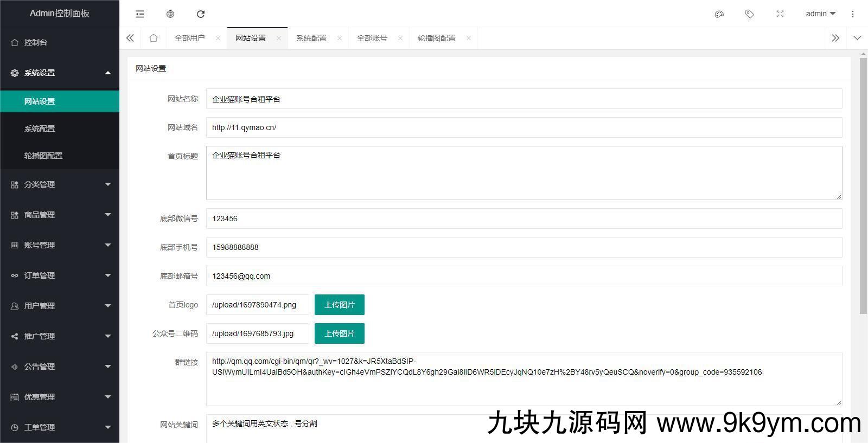868x443 pixels.
Task: Switch to the 轮播图配置 tab
Action: coord(436,38)
